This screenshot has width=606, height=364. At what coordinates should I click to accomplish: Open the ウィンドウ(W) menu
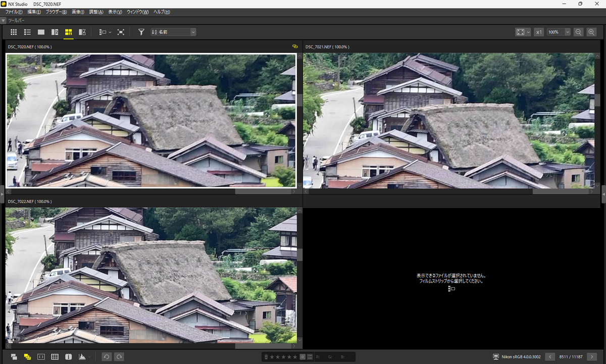(137, 12)
